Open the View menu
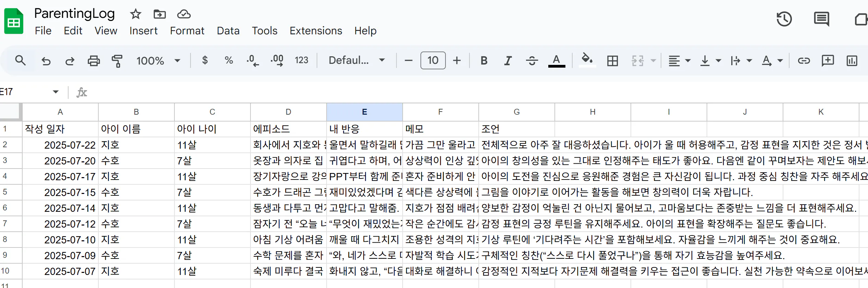The width and height of the screenshot is (868, 288). [106, 31]
